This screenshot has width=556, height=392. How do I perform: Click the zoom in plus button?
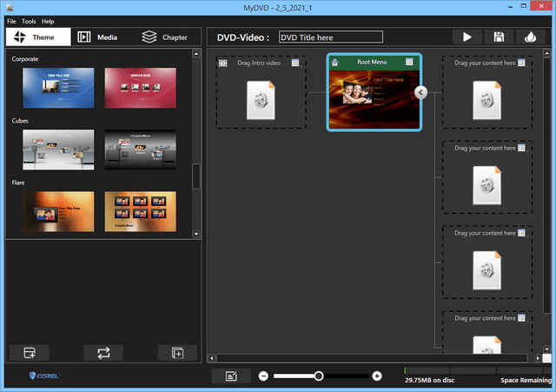click(377, 375)
